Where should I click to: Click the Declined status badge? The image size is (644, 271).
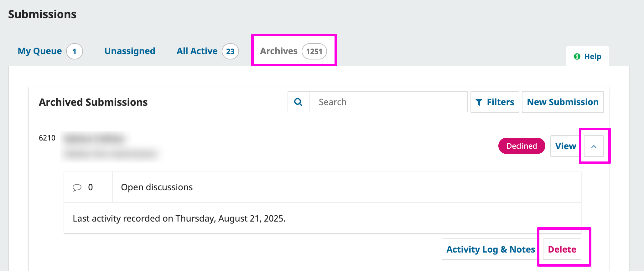click(x=522, y=146)
